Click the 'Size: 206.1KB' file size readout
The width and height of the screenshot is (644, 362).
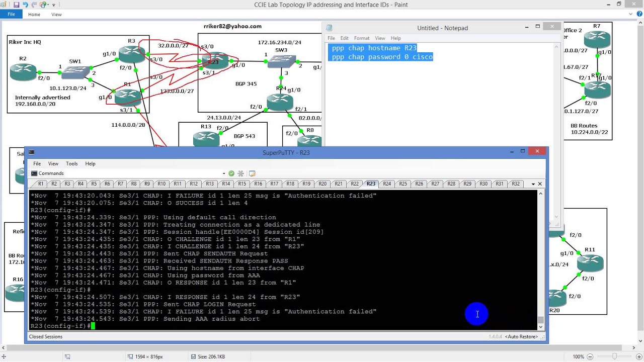click(x=211, y=356)
